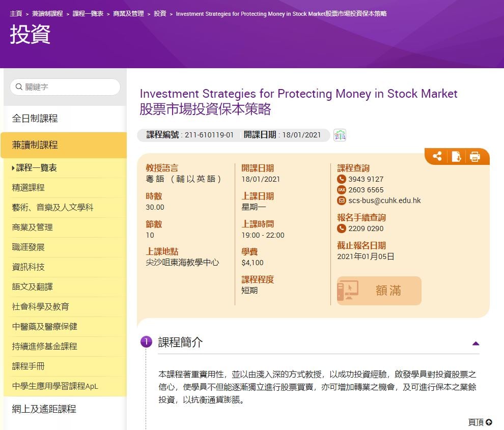Click the print icon

(475, 157)
